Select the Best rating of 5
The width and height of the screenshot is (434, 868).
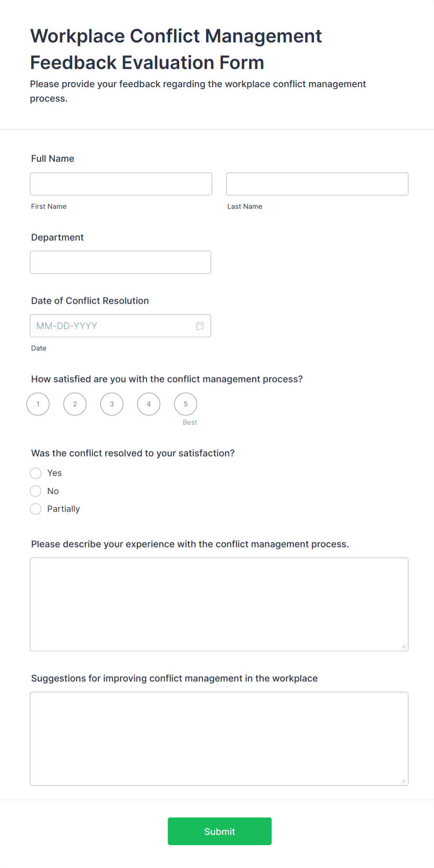click(x=185, y=404)
